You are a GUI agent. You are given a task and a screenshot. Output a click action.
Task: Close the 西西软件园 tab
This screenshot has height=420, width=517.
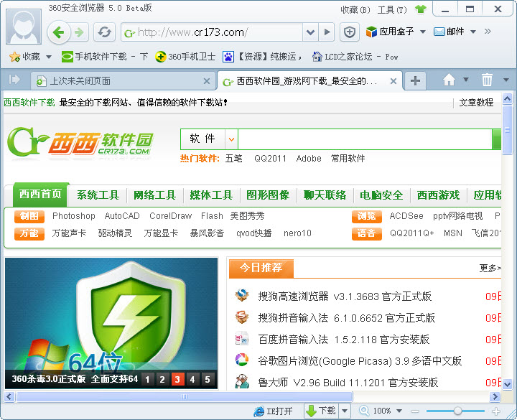coord(393,81)
